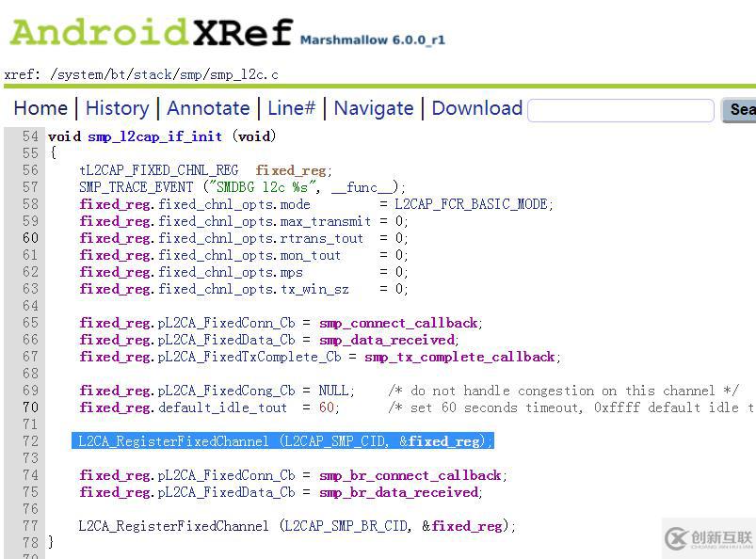Click line number 72
Viewport: 756px width, 559px height.
click(x=30, y=441)
